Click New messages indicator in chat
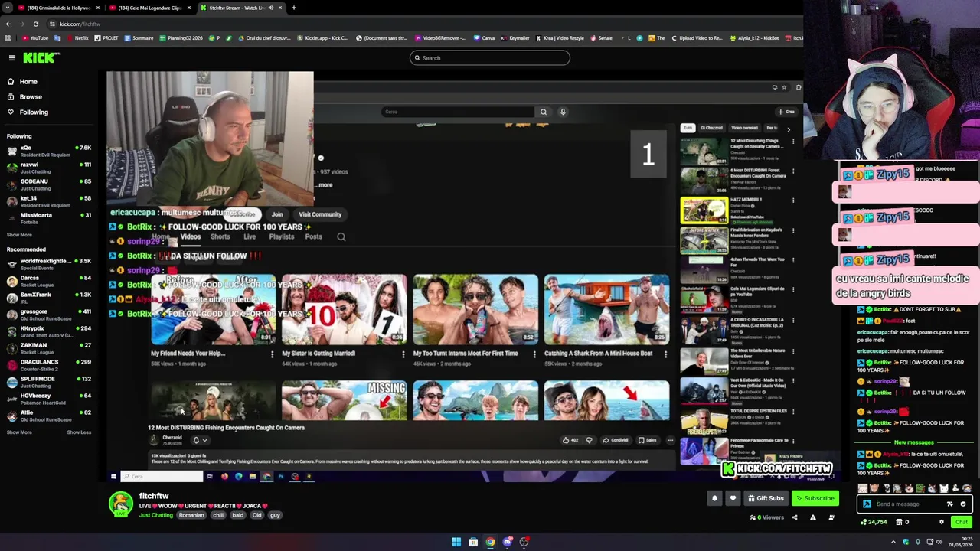The height and width of the screenshot is (551, 980). click(913, 442)
